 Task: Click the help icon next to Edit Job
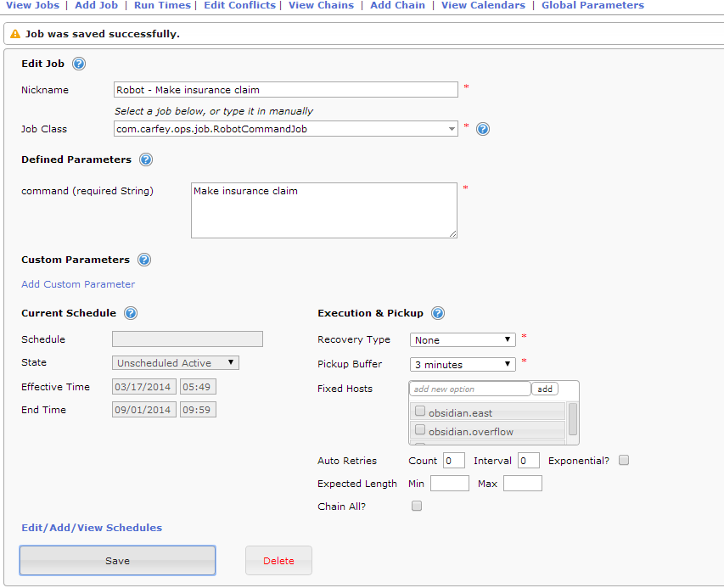[79, 64]
